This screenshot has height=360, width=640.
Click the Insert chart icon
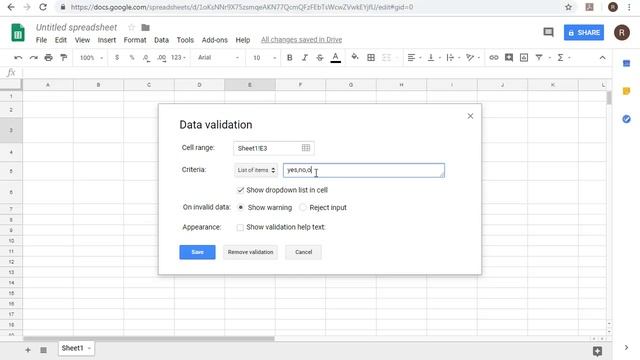pyautogui.click(x=524, y=58)
